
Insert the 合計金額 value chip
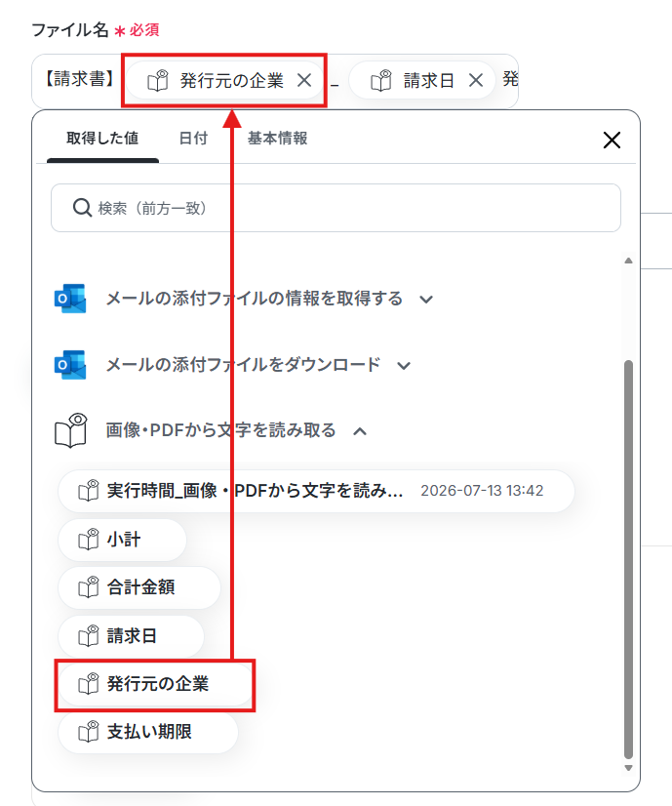tap(139, 587)
